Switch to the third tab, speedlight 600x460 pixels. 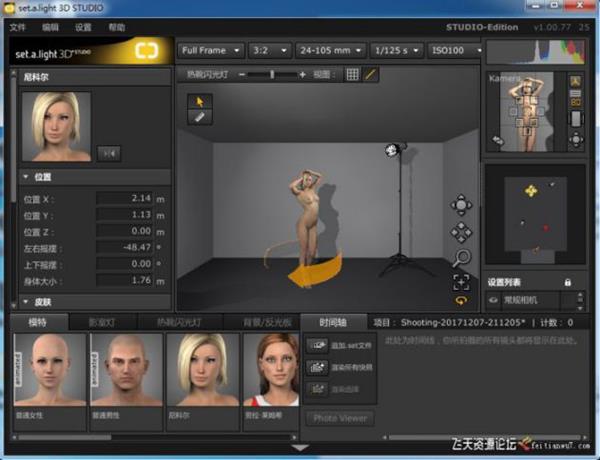point(179,322)
